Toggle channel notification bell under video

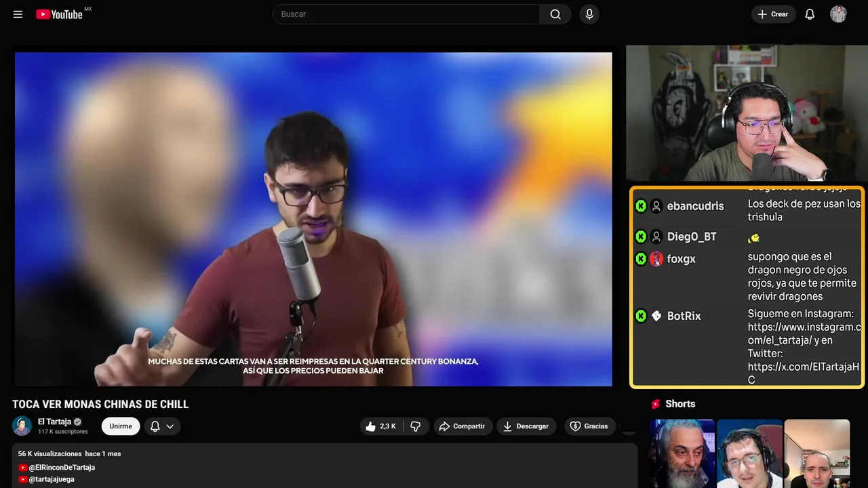coord(155,426)
